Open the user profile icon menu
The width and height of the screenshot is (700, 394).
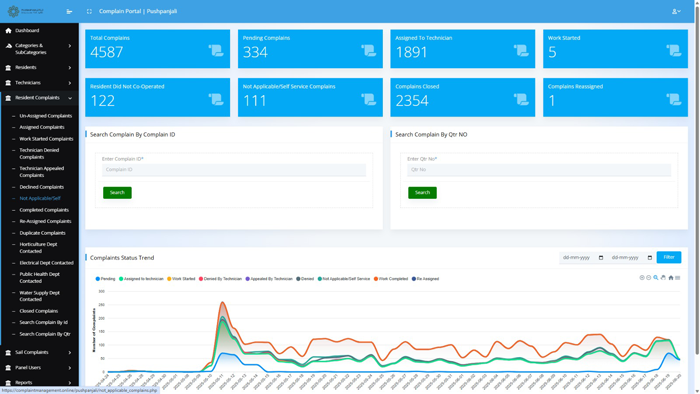(x=676, y=11)
